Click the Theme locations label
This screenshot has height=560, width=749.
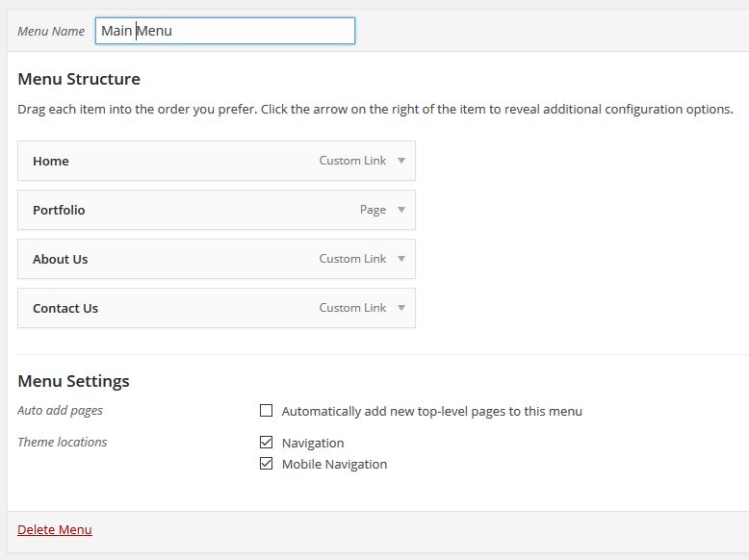63,443
